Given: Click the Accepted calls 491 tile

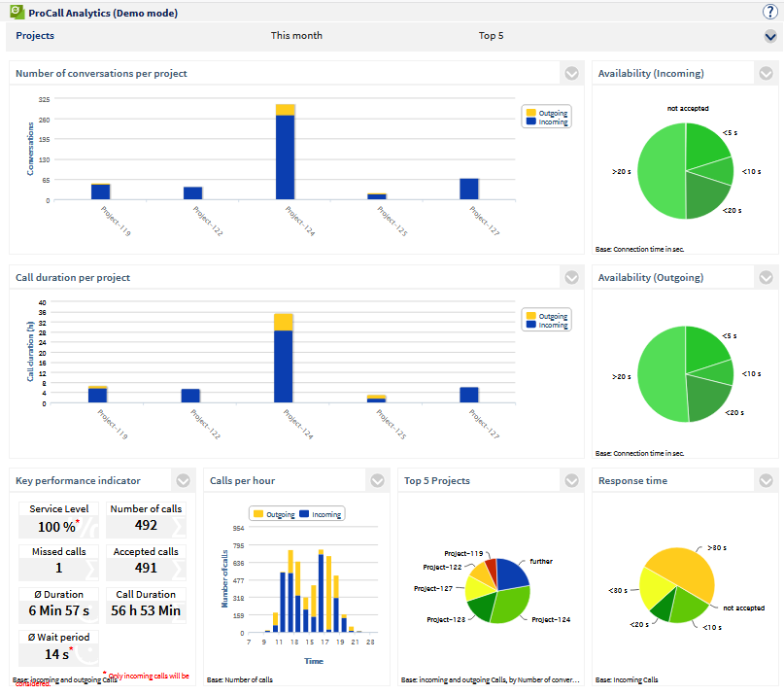Looking at the screenshot, I should tap(146, 563).
